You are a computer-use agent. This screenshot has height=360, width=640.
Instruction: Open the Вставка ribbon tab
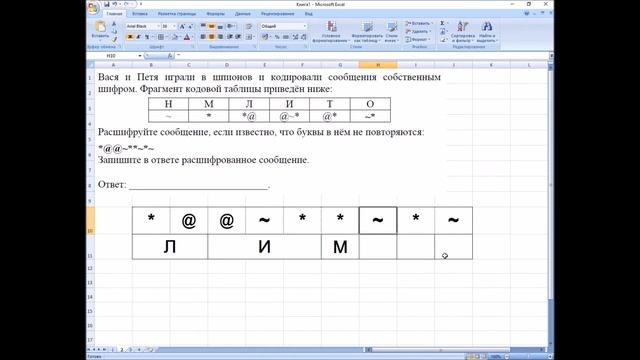click(x=140, y=14)
